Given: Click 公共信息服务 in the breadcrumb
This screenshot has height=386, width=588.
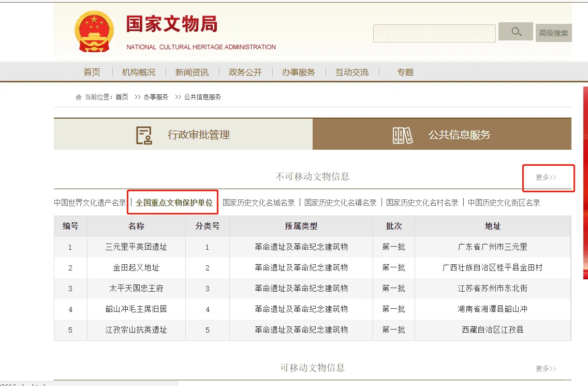Looking at the screenshot, I should click(x=202, y=97).
